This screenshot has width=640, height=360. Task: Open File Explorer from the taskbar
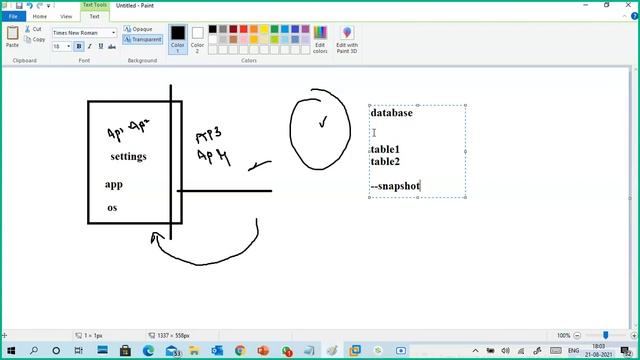[x=194, y=351]
